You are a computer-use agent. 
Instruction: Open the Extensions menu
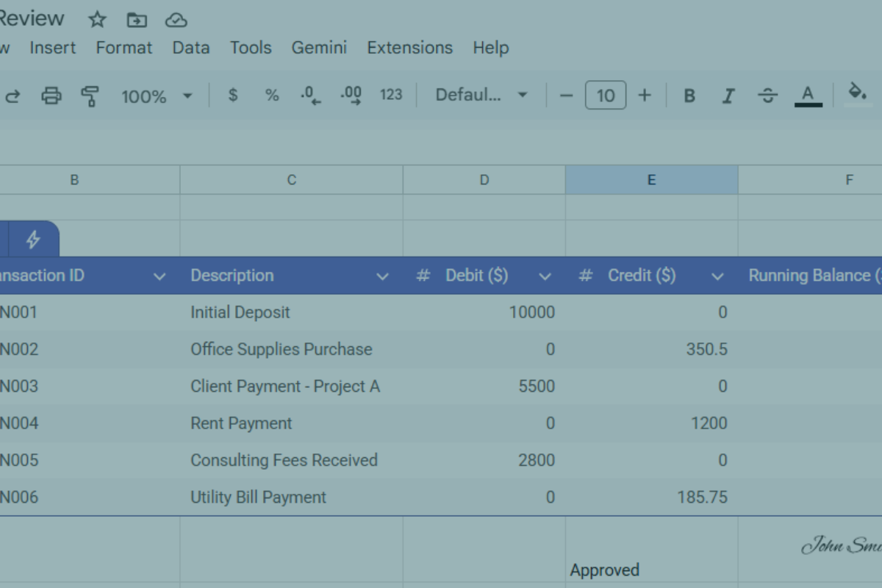(409, 48)
